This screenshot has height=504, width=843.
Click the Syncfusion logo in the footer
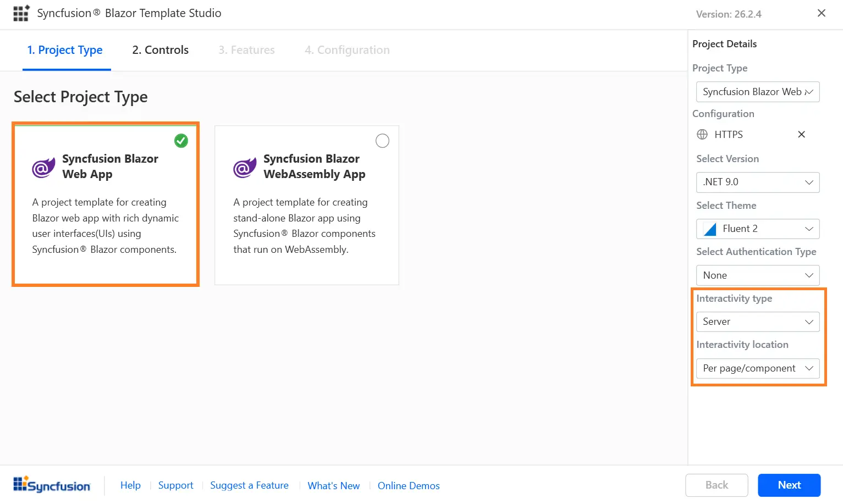(x=52, y=484)
